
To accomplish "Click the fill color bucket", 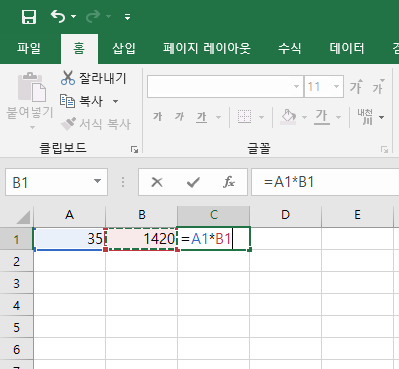I will click(x=288, y=117).
